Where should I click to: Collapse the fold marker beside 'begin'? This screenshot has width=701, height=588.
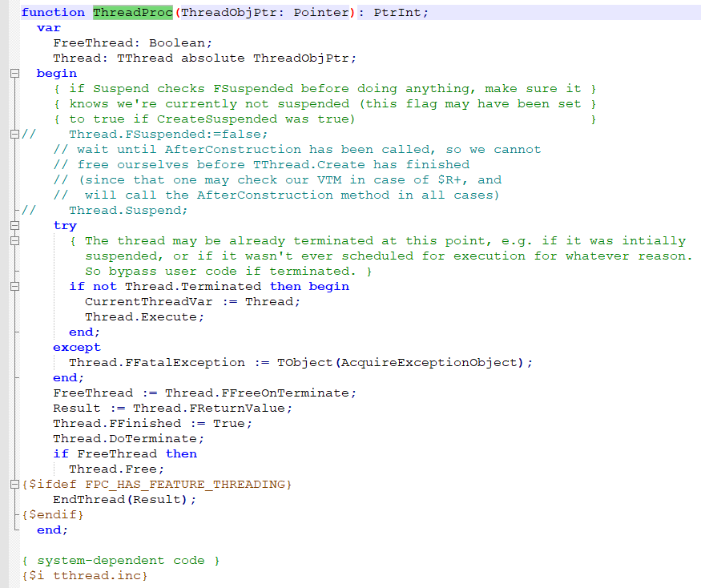14,74
